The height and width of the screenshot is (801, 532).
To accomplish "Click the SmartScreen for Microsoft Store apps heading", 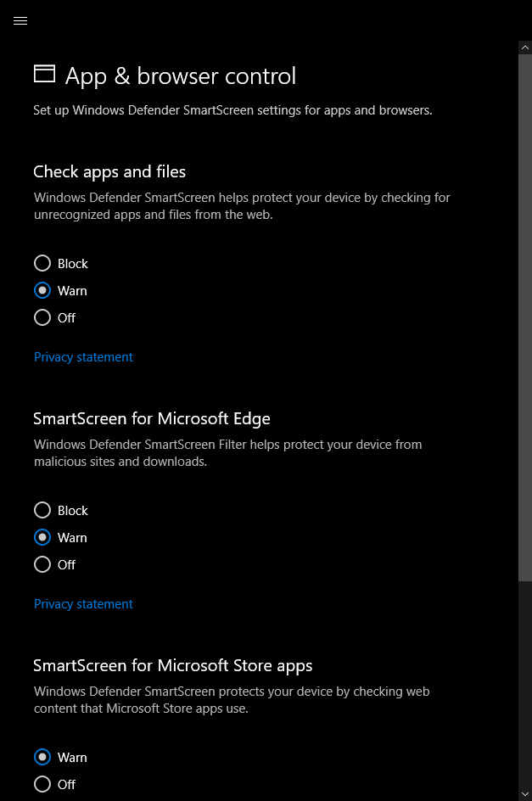I will coord(173,665).
